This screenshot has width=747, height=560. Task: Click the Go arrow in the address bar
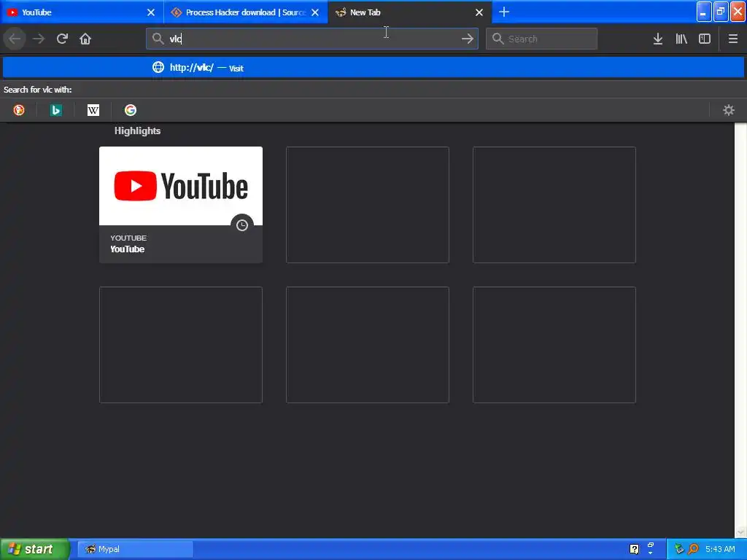point(468,39)
